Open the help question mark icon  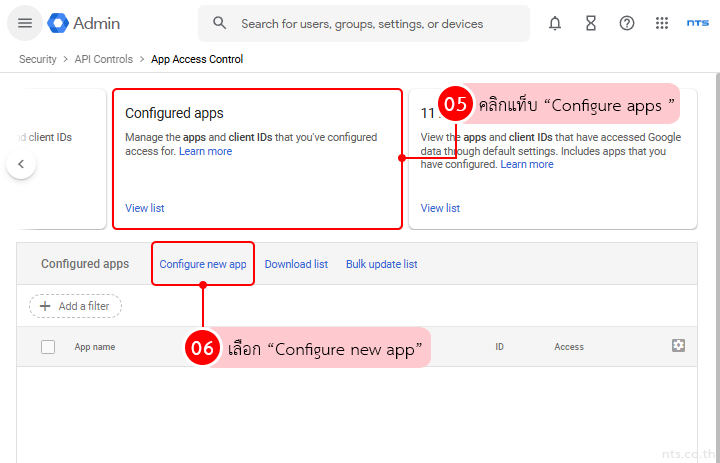point(627,23)
